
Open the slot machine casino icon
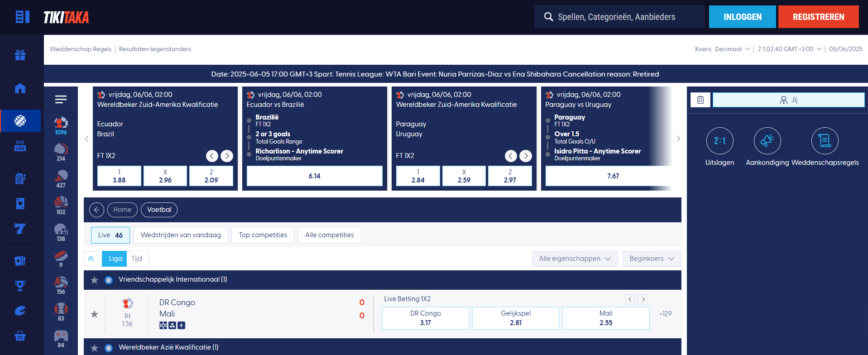20,178
